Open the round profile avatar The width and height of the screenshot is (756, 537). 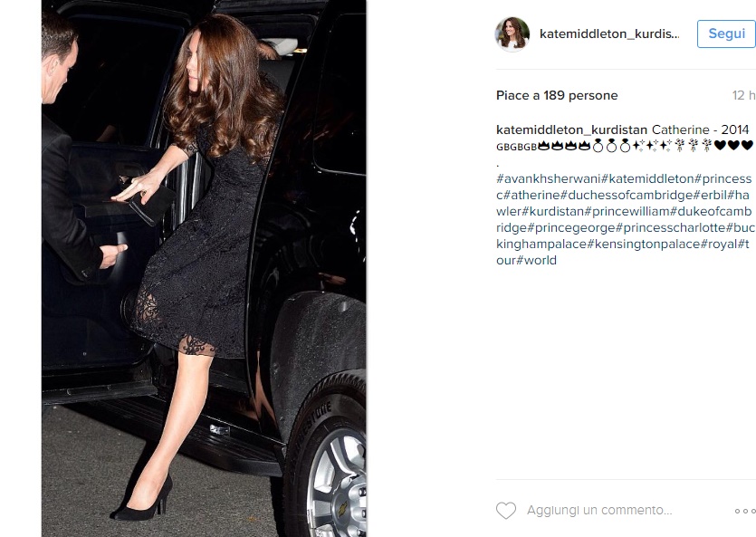coord(512,34)
